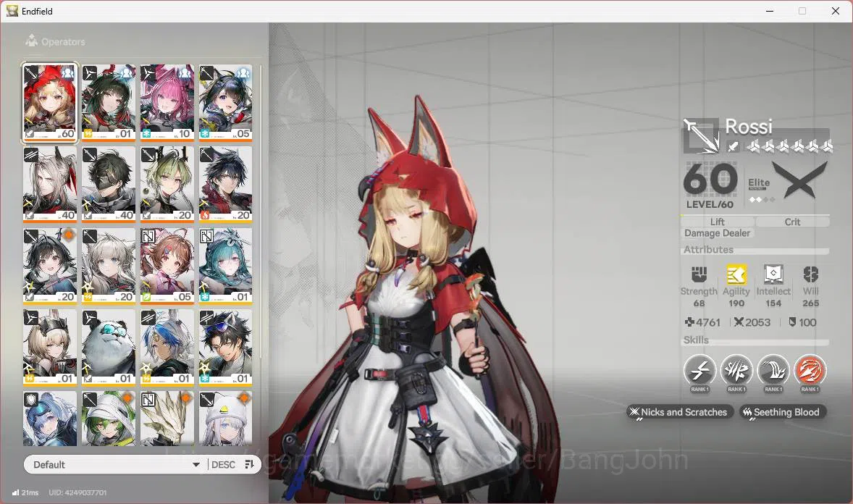The width and height of the screenshot is (853, 504).
Task: Select the purple-eyed dark-haired operator at level 05
Action: 226,102
